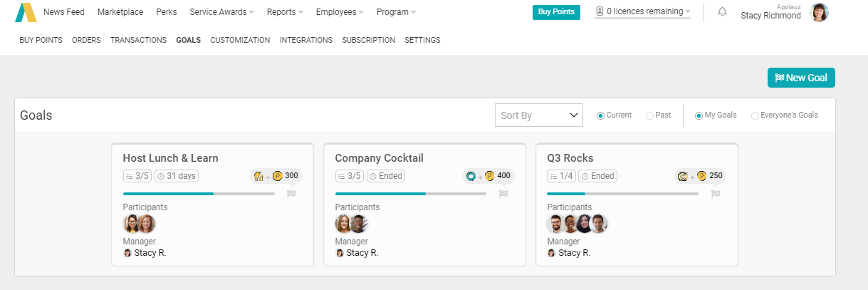868x290 pixels.
Task: Select the Past goals radio button
Action: point(649,115)
